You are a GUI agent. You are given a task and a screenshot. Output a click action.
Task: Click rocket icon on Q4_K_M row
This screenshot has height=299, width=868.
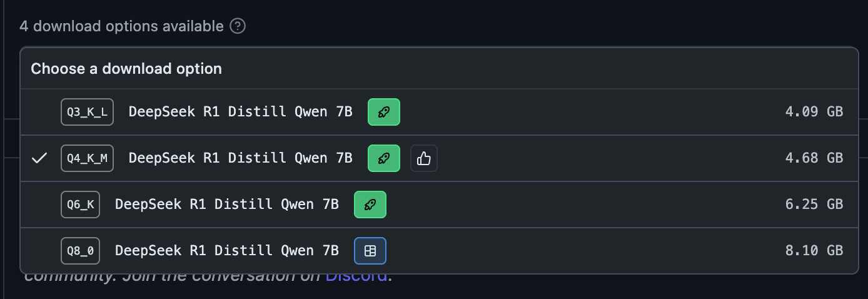coord(384,158)
